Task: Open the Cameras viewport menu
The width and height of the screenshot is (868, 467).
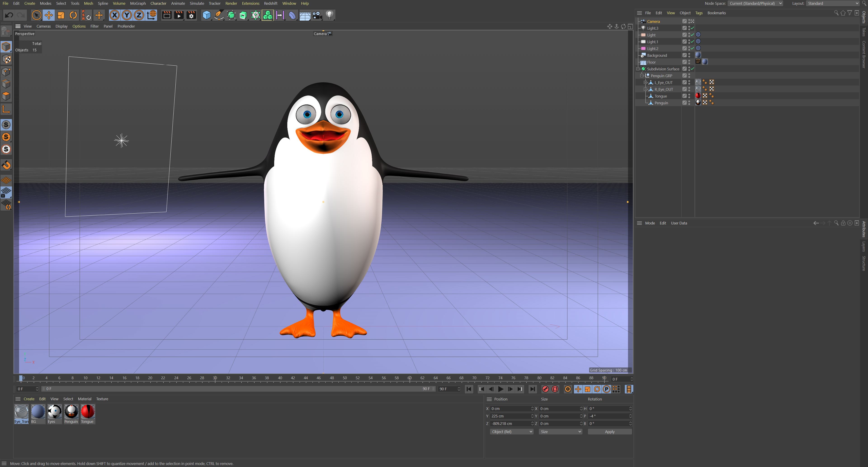Action: (43, 26)
